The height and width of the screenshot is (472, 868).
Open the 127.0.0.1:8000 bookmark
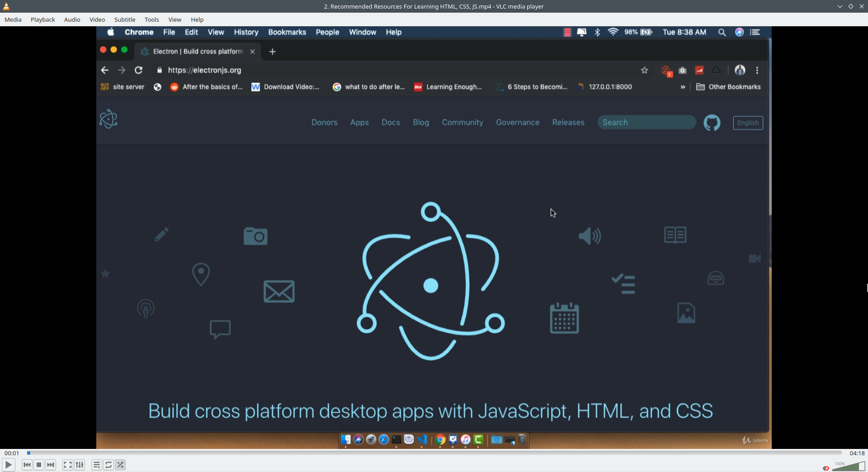605,87
